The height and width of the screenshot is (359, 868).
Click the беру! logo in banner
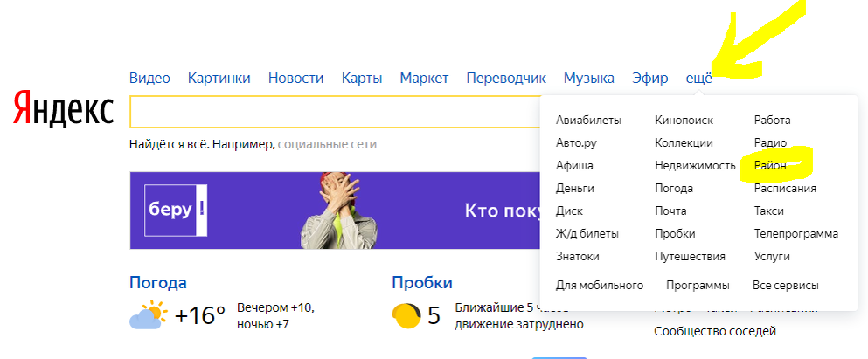coord(176,211)
